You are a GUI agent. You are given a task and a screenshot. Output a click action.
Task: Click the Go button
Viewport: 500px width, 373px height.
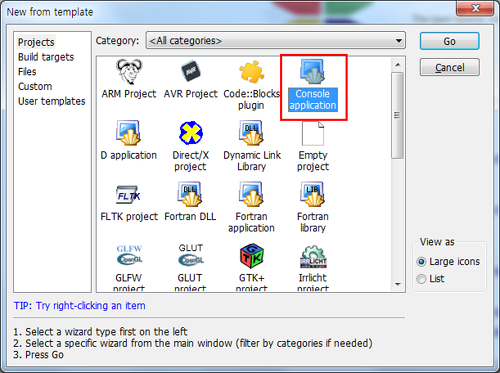pyautogui.click(x=449, y=41)
